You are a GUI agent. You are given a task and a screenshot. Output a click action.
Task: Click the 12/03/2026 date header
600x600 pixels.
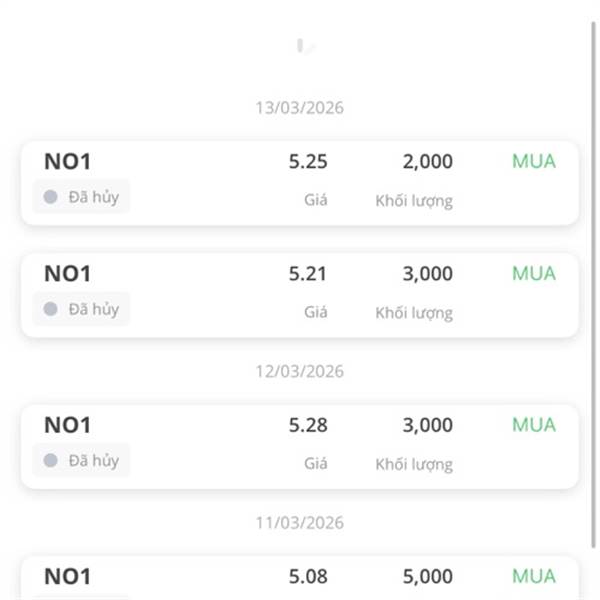coord(300,372)
